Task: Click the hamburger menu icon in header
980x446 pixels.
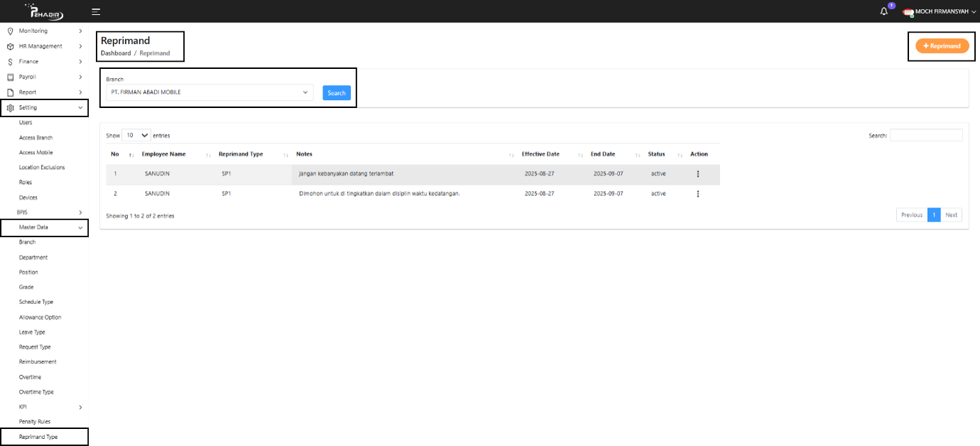Action: (x=96, y=11)
